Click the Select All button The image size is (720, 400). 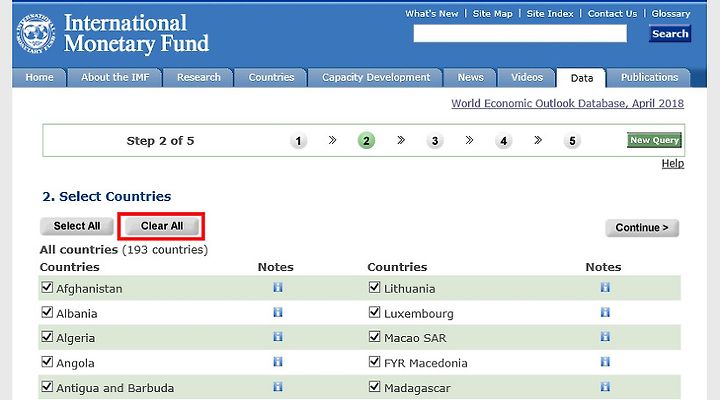point(77,226)
